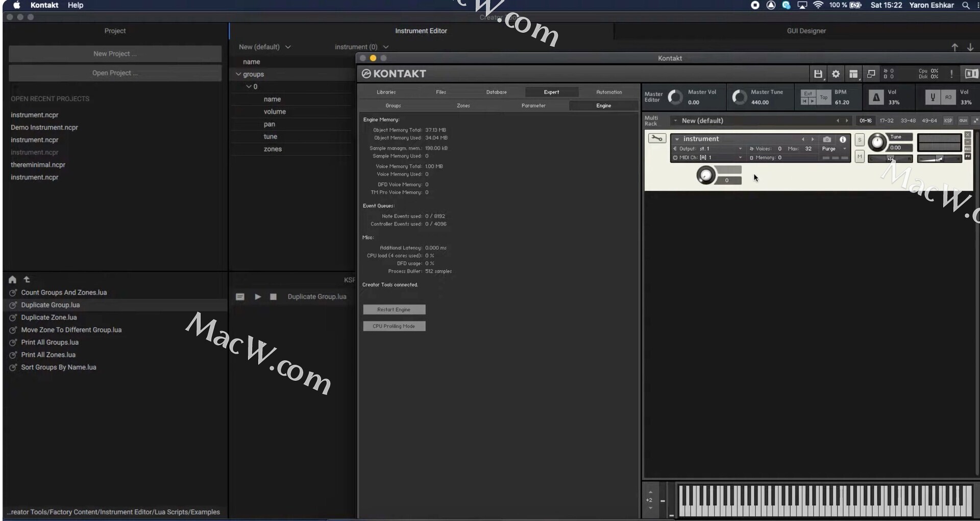Click the A3 reference pitch button
This screenshot has height=521, width=980.
tap(948, 97)
